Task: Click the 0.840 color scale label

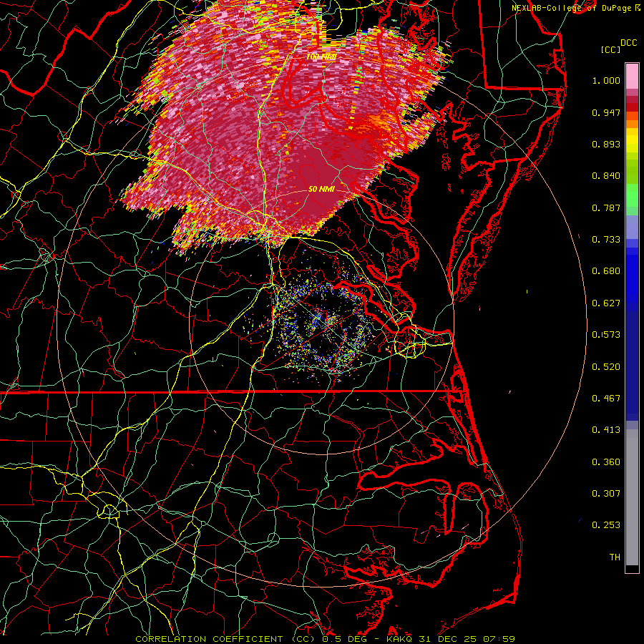Action: 606,176
